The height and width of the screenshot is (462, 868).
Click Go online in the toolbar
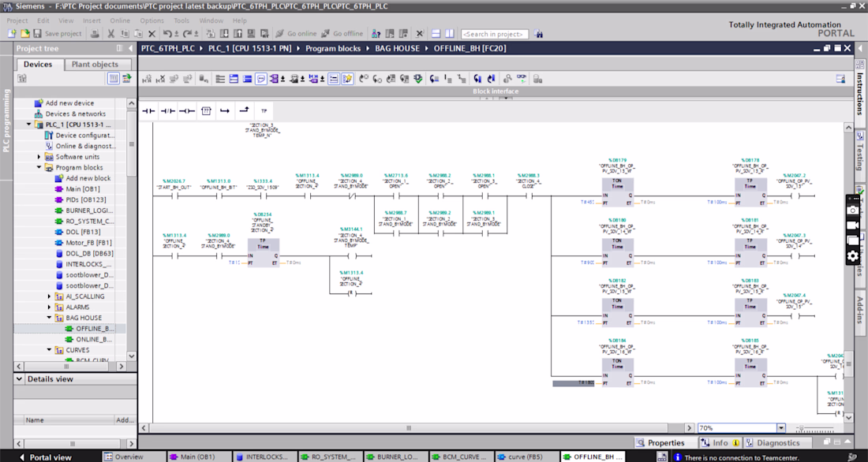pos(296,34)
